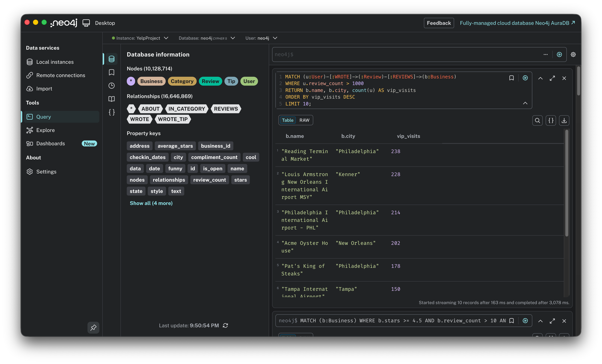602x364 pixels.
Task: Open Dashboards in the Tools menu
Action: pyautogui.click(x=51, y=143)
